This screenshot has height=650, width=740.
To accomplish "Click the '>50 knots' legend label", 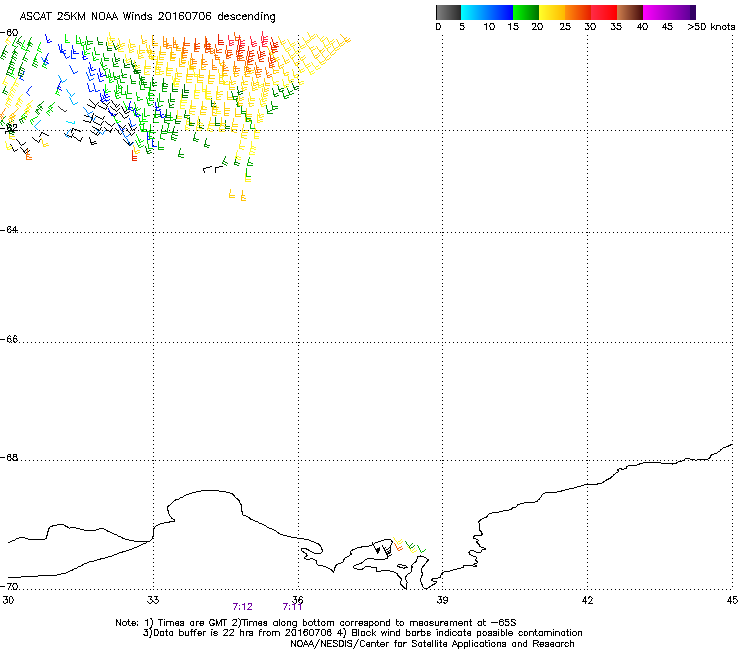I will (711, 27).
